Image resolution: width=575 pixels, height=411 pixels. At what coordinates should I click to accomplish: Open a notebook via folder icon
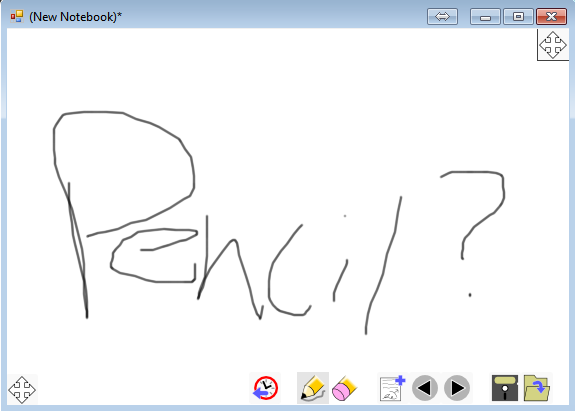(x=536, y=388)
